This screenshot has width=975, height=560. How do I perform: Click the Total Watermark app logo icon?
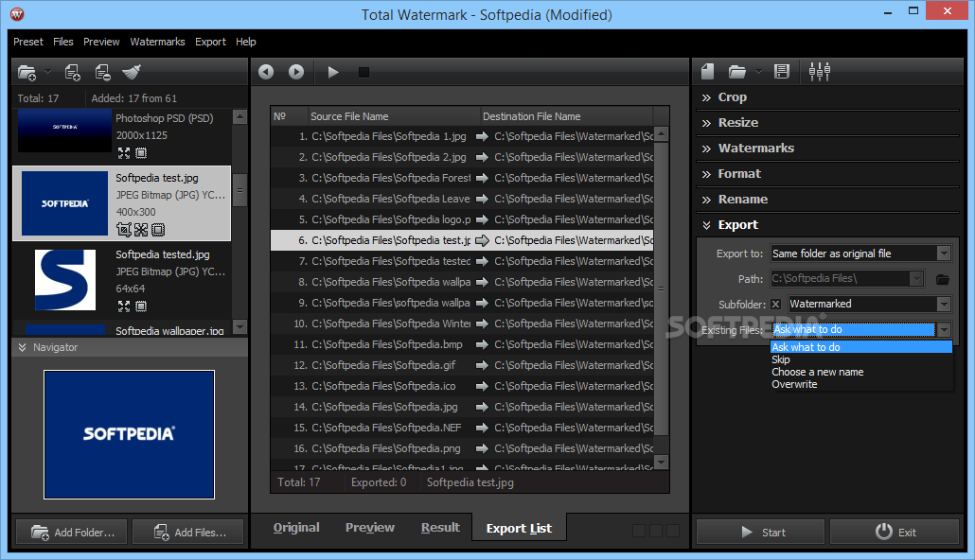coord(17,13)
